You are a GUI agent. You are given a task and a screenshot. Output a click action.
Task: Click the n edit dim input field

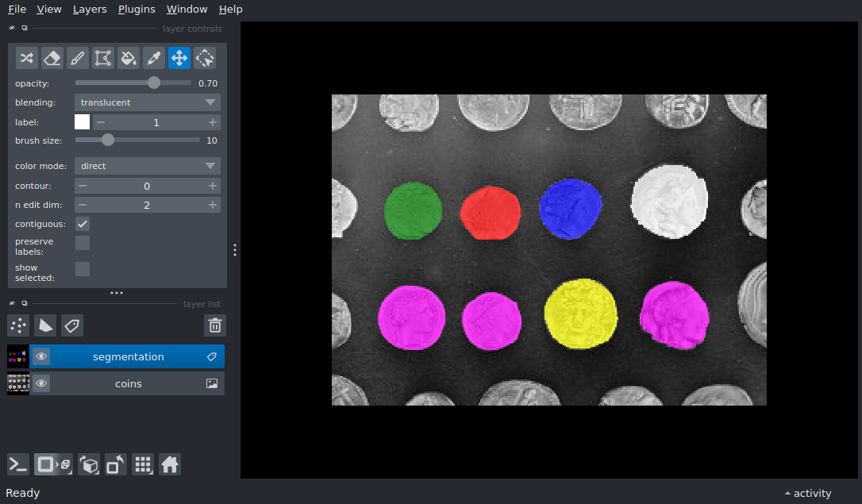147,205
